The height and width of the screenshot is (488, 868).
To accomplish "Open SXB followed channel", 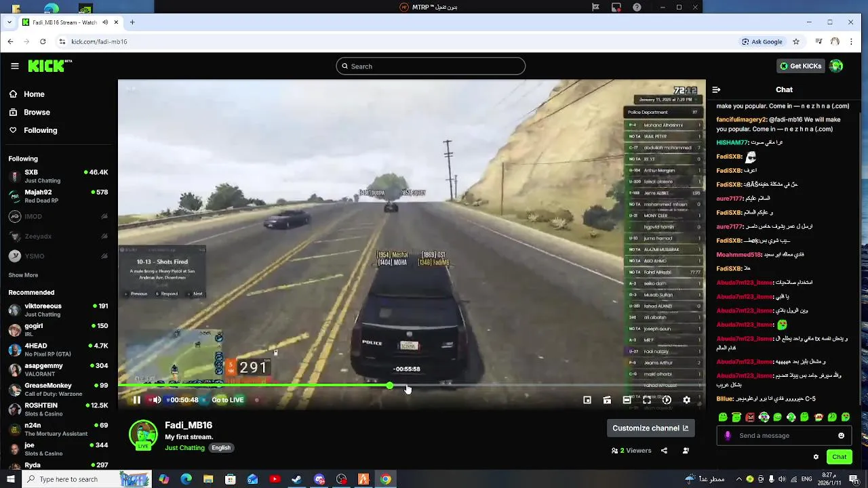I will click(58, 176).
